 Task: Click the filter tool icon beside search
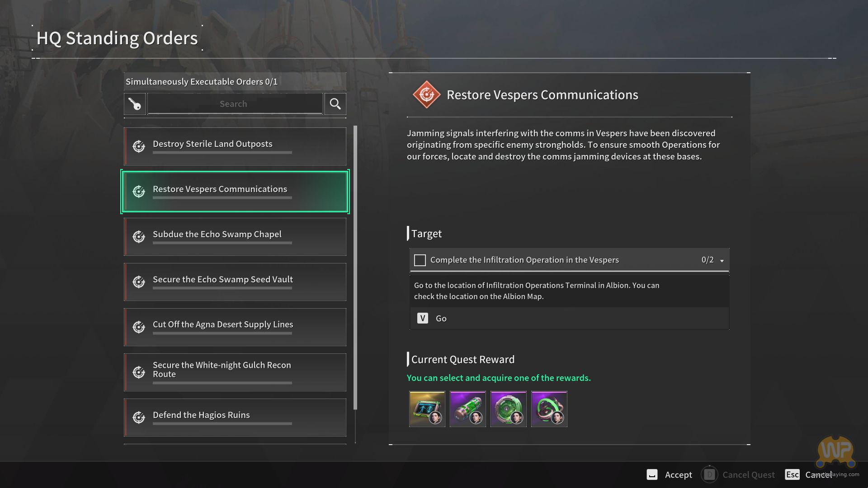(135, 104)
